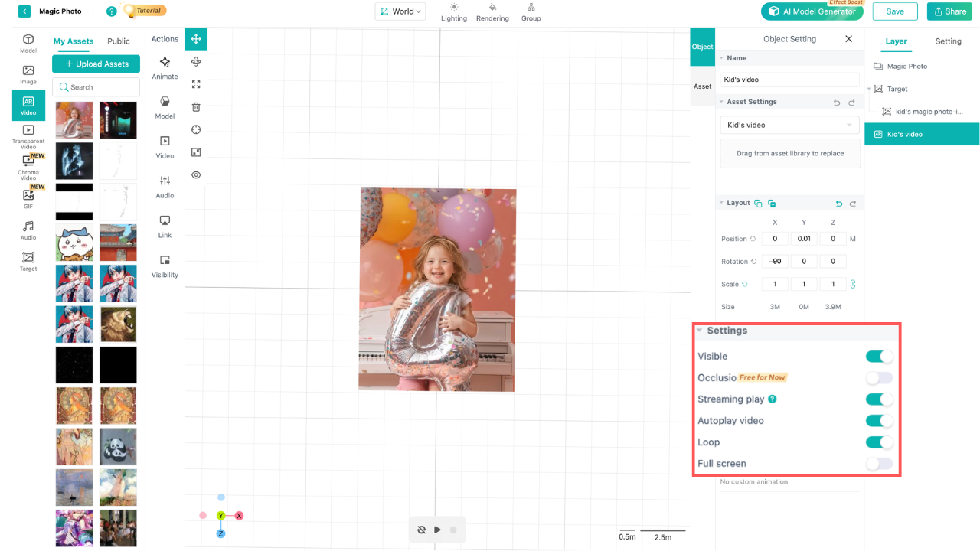Switch to the Public assets tab

pos(119,41)
